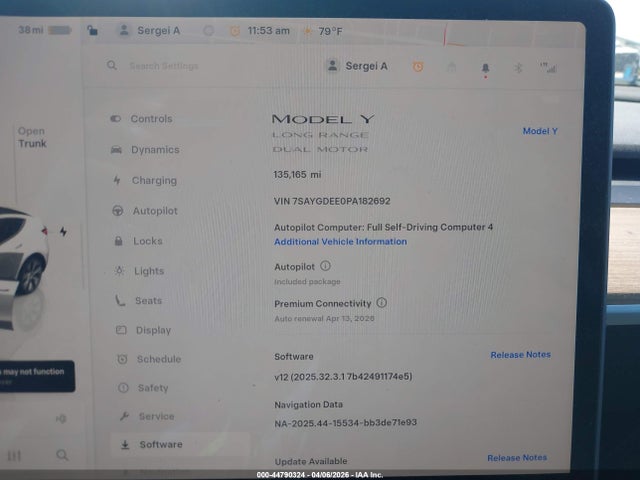The height and width of the screenshot is (480, 640).
Task: Open the Dynamics settings menu
Action: pos(145,150)
